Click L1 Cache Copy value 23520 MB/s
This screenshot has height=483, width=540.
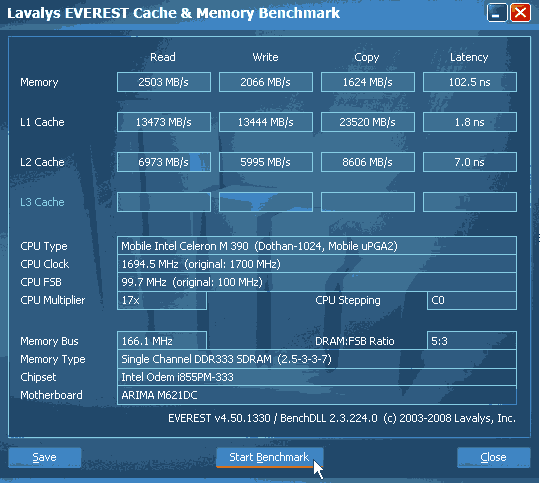click(368, 122)
